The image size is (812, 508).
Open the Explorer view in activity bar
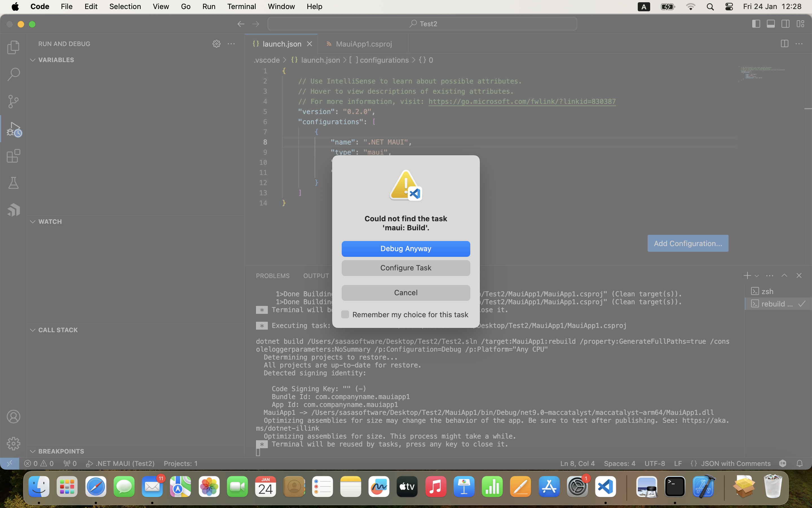[x=14, y=47]
